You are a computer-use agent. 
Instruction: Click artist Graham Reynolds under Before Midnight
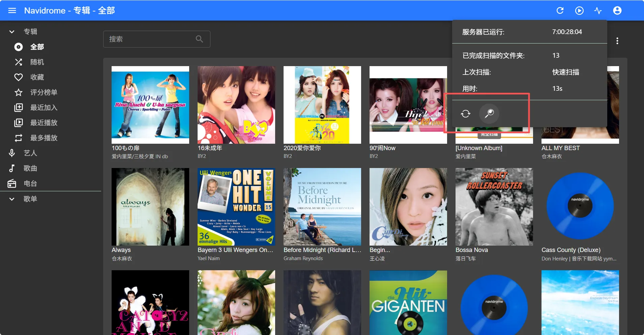[x=303, y=258]
